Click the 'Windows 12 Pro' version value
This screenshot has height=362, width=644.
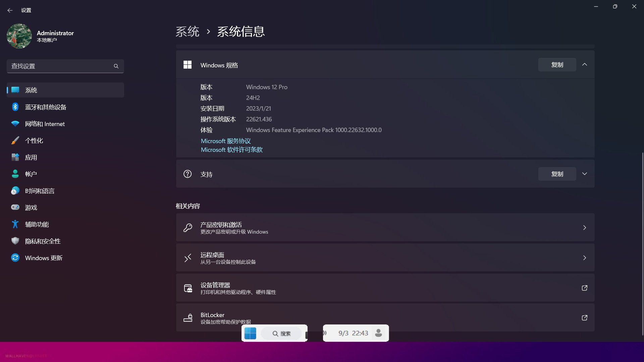(x=267, y=87)
